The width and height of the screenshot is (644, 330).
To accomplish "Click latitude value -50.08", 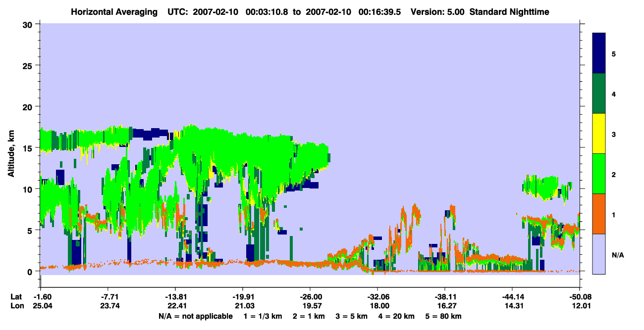I will click(x=579, y=297).
